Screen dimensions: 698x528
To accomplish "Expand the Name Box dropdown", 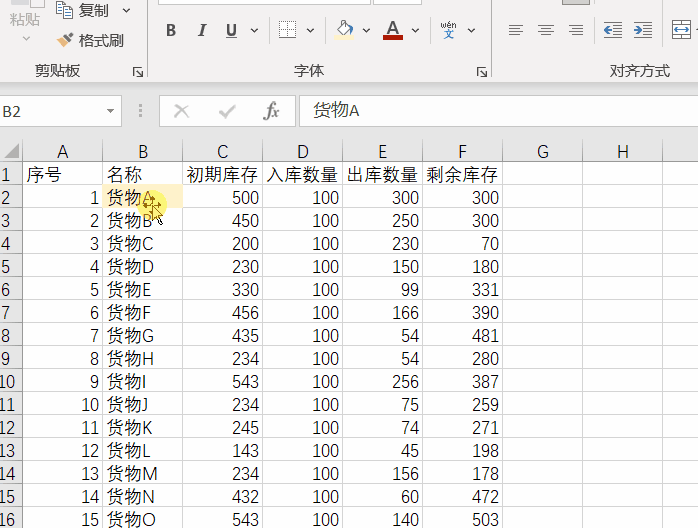I will pos(110,111).
